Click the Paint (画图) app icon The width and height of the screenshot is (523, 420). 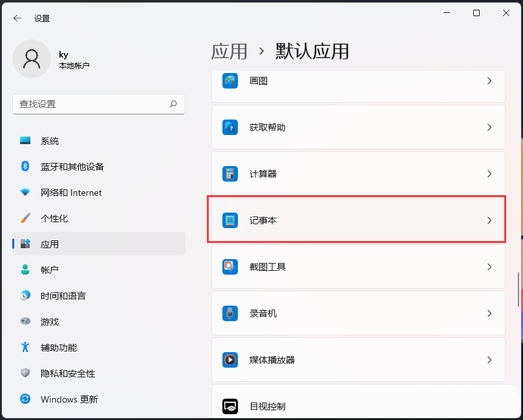click(230, 81)
